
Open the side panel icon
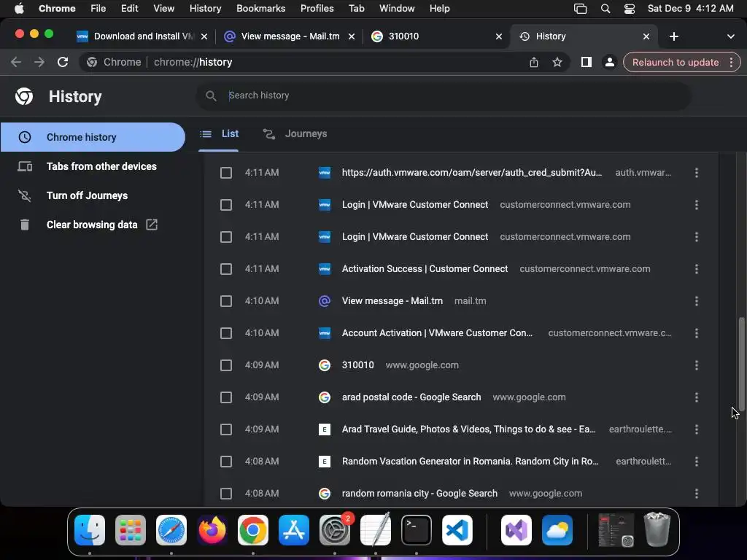coord(587,63)
